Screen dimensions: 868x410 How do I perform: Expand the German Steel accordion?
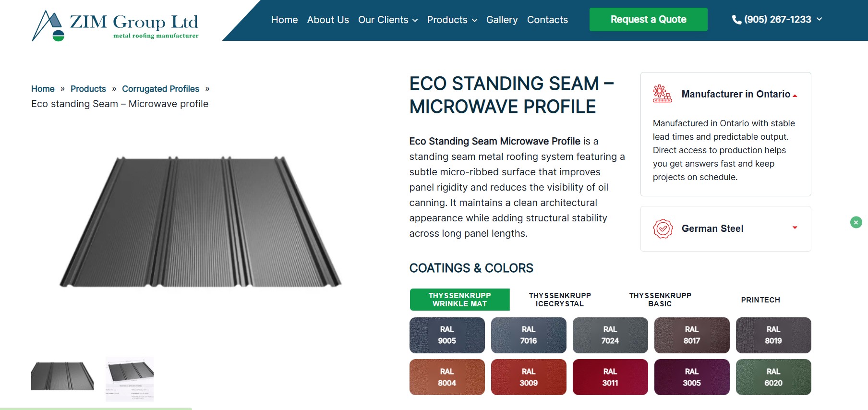[x=795, y=228]
